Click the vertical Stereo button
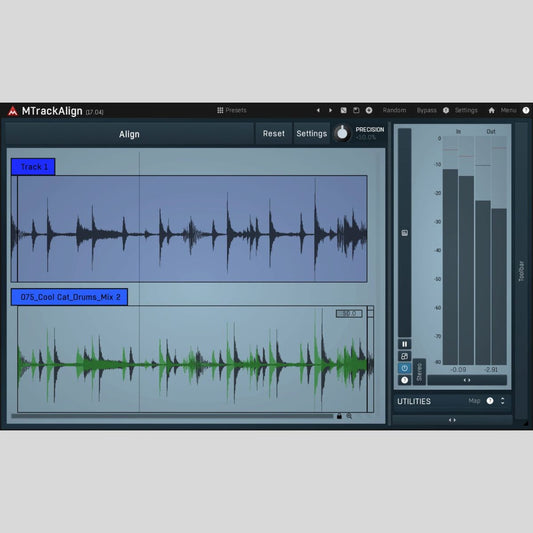Image resolution: width=533 pixels, height=533 pixels. point(419,372)
